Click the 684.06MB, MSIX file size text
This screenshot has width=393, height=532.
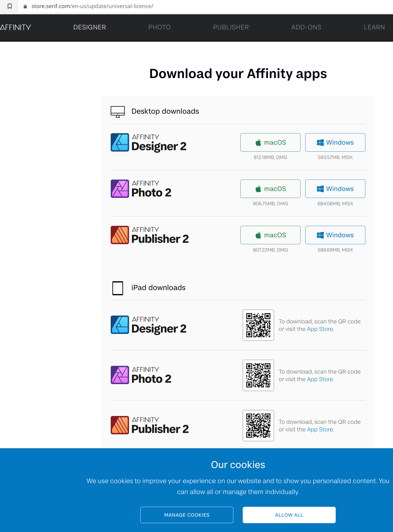point(335,204)
